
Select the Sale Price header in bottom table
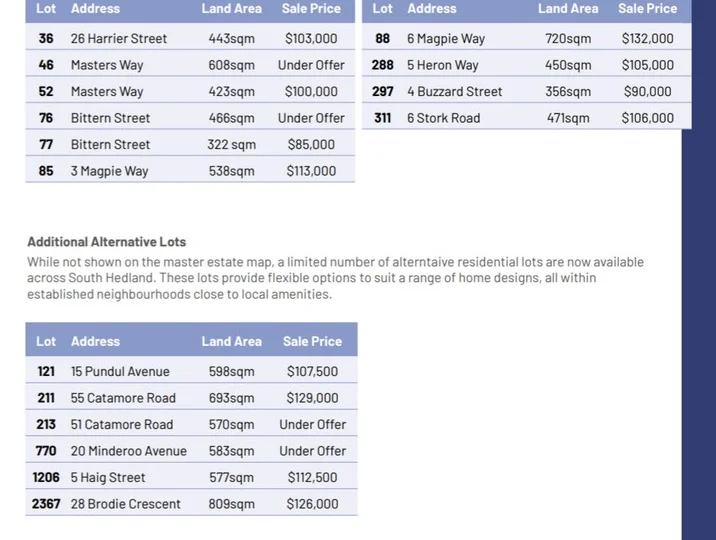click(x=312, y=341)
